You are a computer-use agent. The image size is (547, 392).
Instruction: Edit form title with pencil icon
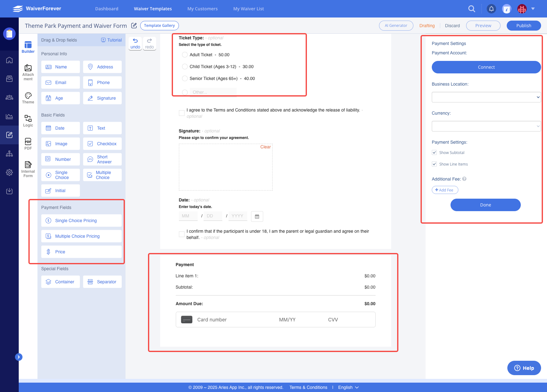click(134, 26)
